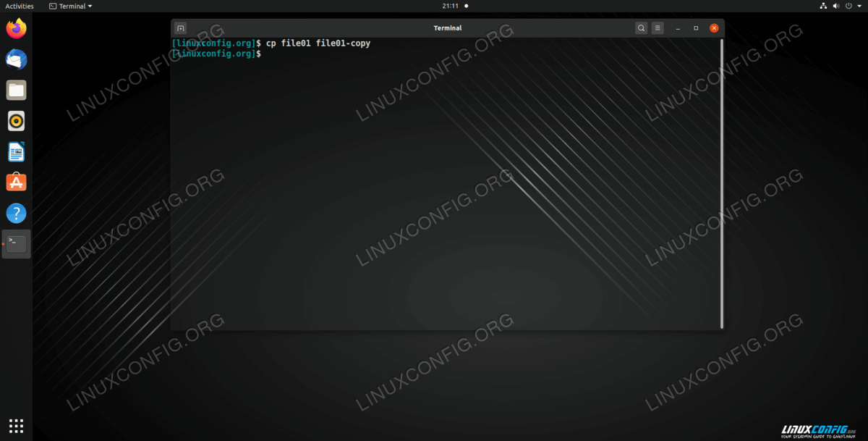Viewport: 868px width, 441px height.
Task: Open the Help icon in dock
Action: tap(16, 213)
